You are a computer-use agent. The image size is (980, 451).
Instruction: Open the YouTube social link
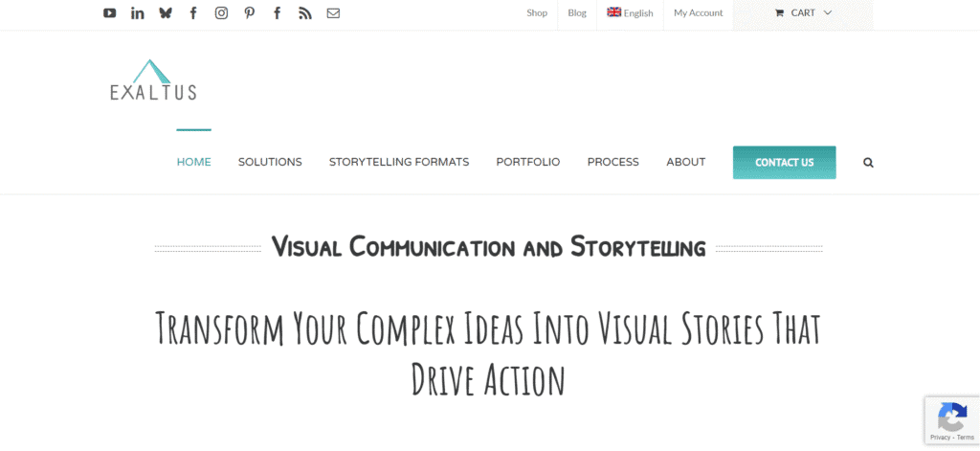(110, 13)
